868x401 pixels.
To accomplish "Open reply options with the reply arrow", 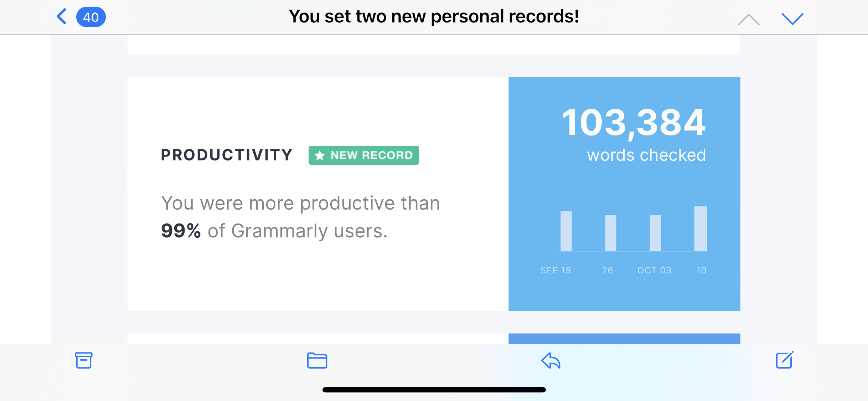I will [551, 360].
